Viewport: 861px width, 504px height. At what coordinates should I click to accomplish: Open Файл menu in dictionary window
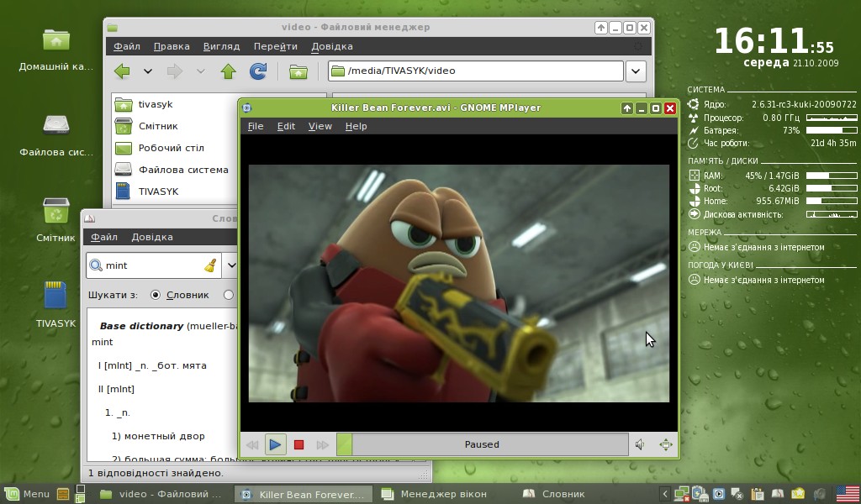tap(103, 237)
